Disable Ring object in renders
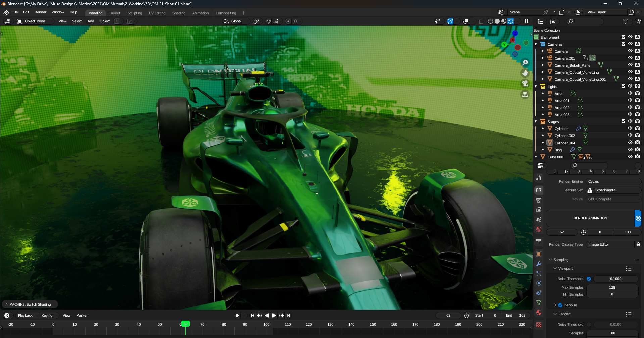 (x=637, y=150)
